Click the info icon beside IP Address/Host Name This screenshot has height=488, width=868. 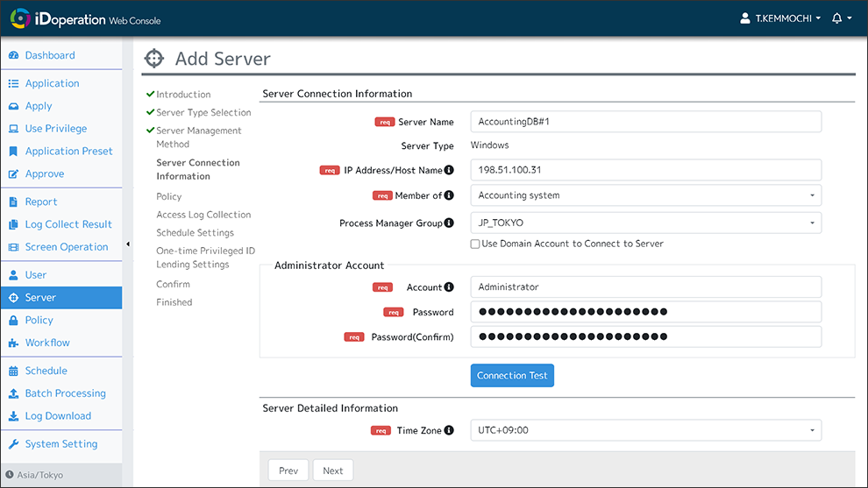click(x=449, y=170)
